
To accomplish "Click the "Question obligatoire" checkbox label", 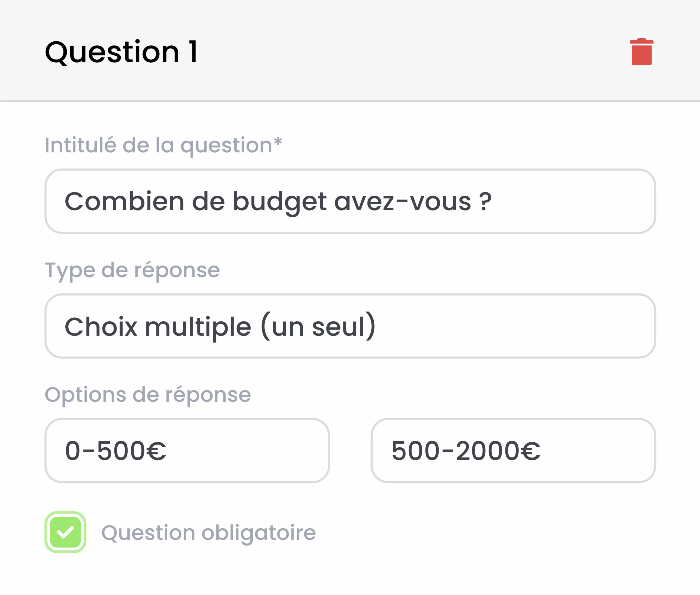I will [208, 533].
